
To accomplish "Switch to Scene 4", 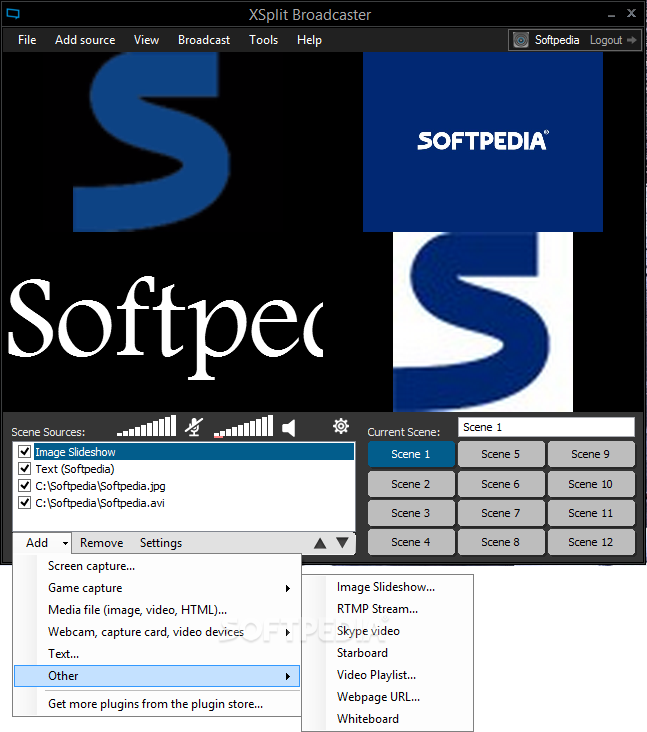I will [411, 542].
